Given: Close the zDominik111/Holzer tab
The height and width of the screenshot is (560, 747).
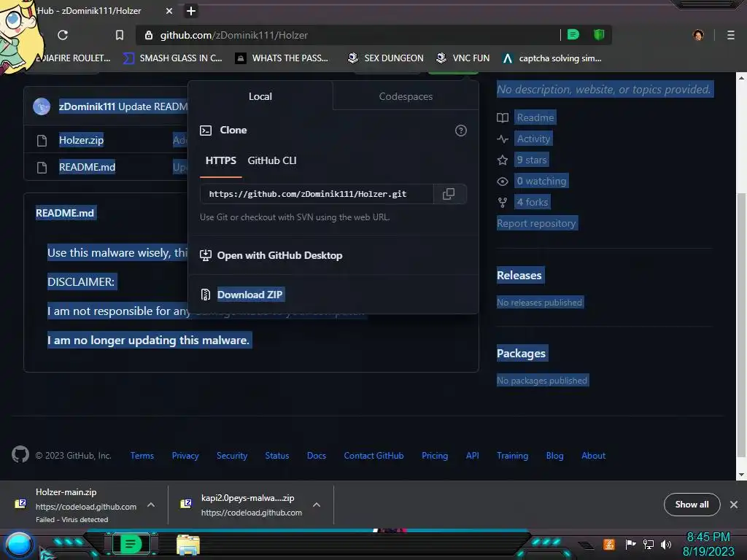Looking at the screenshot, I should click(x=169, y=11).
